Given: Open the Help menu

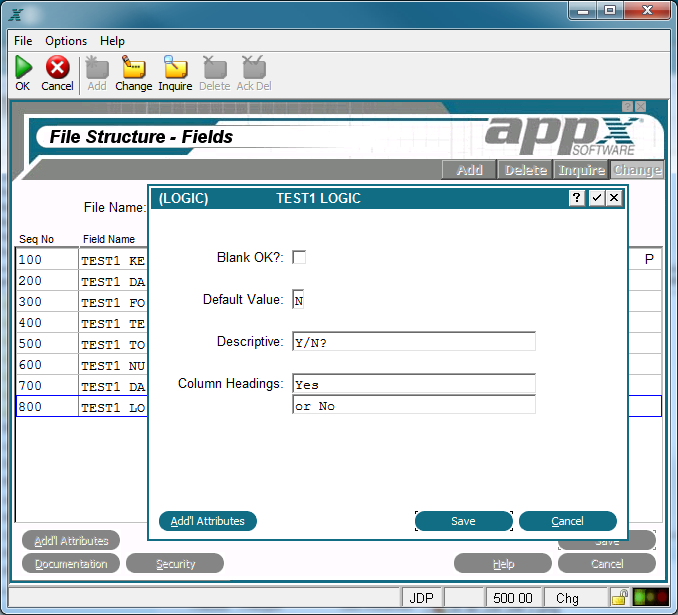Looking at the screenshot, I should 112,41.
